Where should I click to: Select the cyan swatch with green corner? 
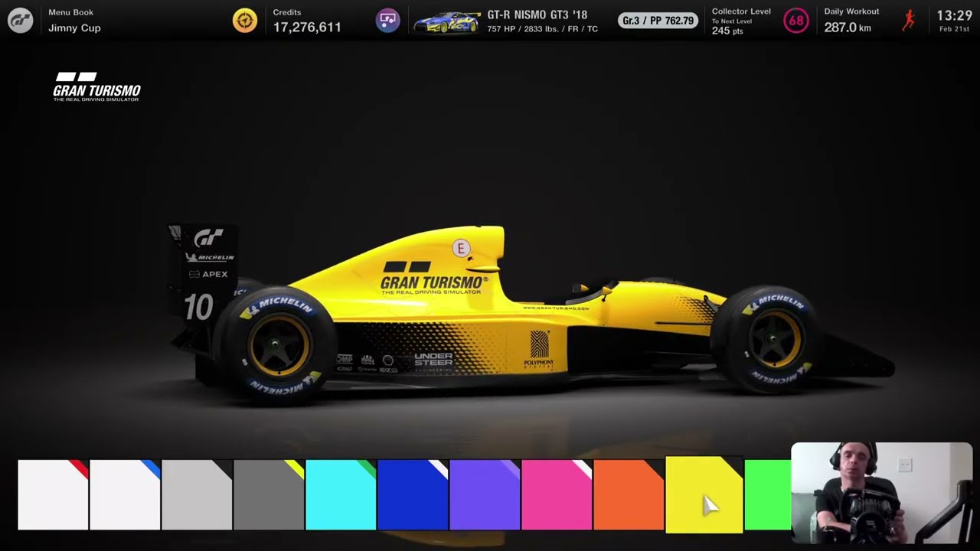pos(341,494)
